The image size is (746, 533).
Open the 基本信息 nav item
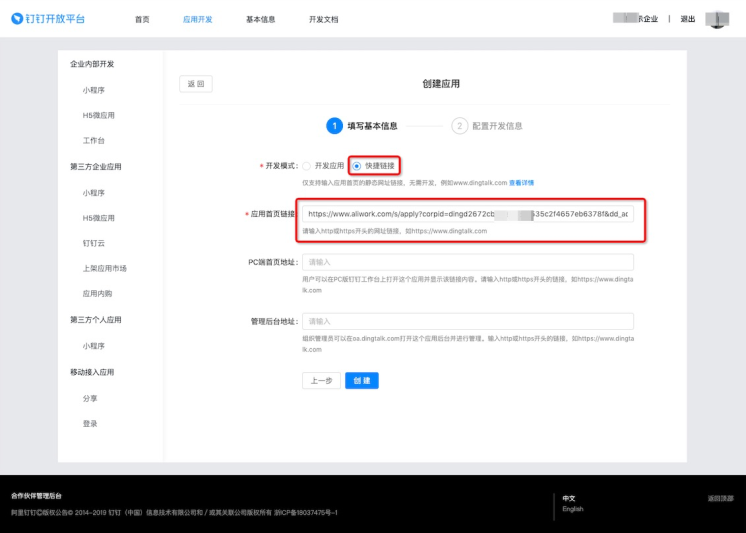pos(260,20)
